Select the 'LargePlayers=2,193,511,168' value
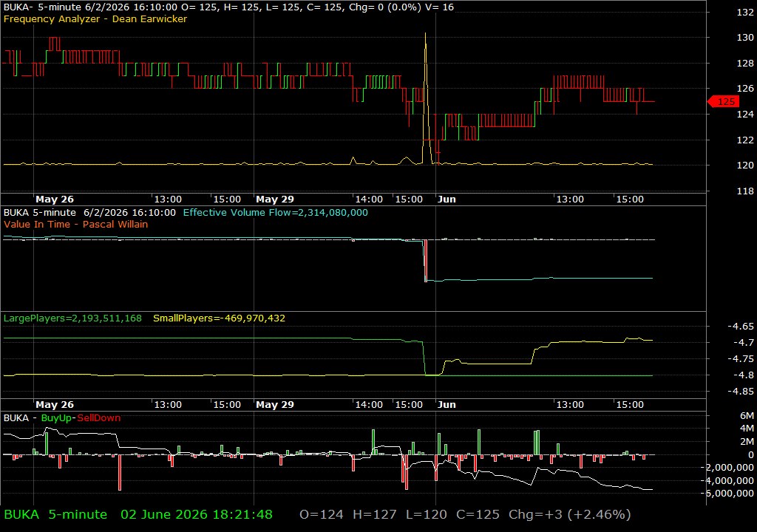The image size is (757, 532). [x=72, y=318]
